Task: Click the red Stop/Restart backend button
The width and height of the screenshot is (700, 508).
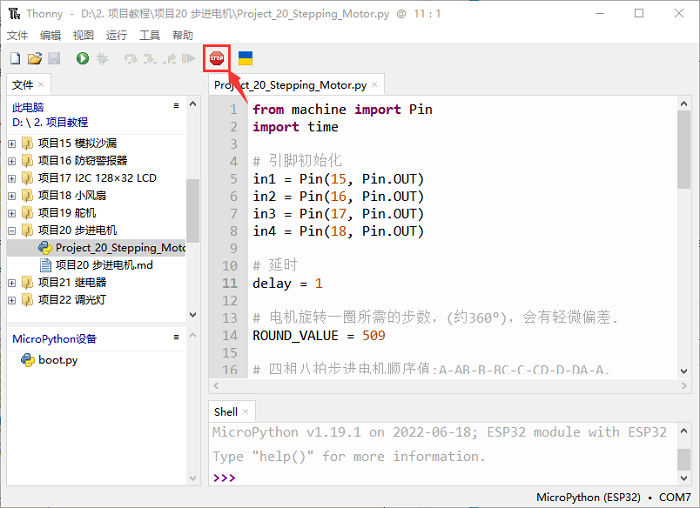Action: coord(216,59)
